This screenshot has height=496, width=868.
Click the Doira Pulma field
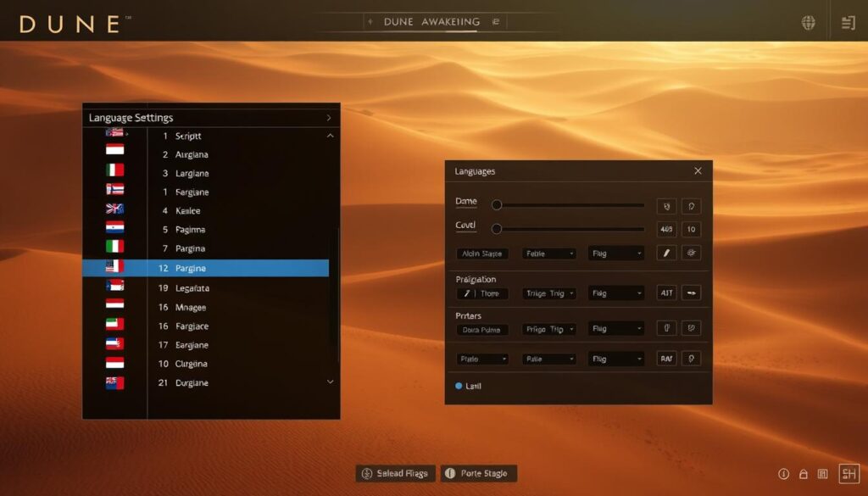click(x=482, y=329)
